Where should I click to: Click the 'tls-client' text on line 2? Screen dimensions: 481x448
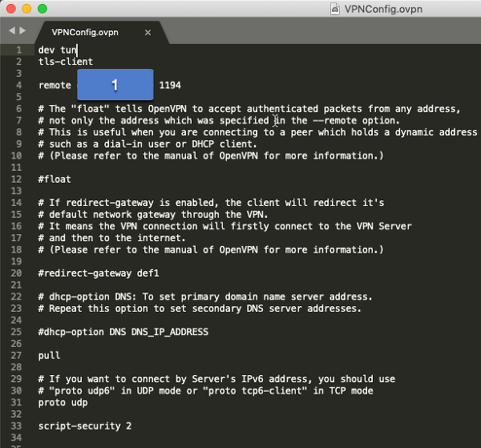tap(66, 62)
